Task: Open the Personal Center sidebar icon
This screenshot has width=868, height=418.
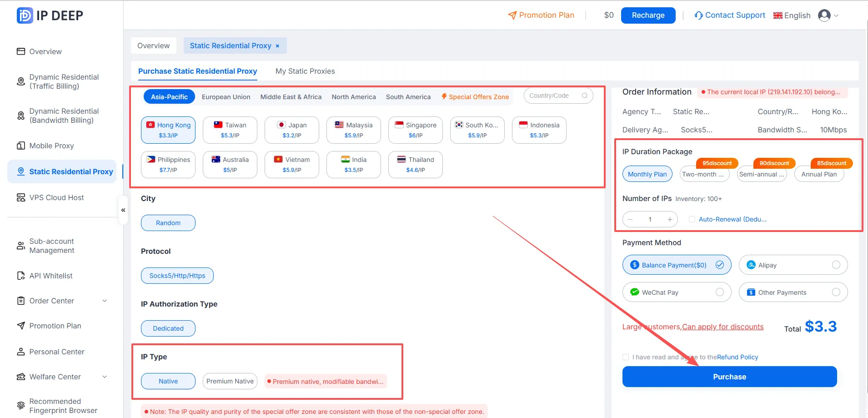Action: point(21,352)
